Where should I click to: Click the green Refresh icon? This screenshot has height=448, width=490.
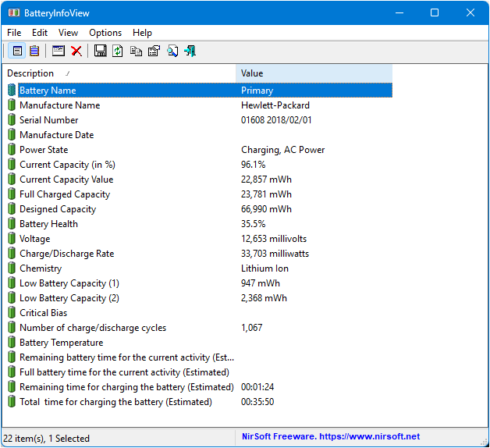pyautogui.click(x=118, y=51)
